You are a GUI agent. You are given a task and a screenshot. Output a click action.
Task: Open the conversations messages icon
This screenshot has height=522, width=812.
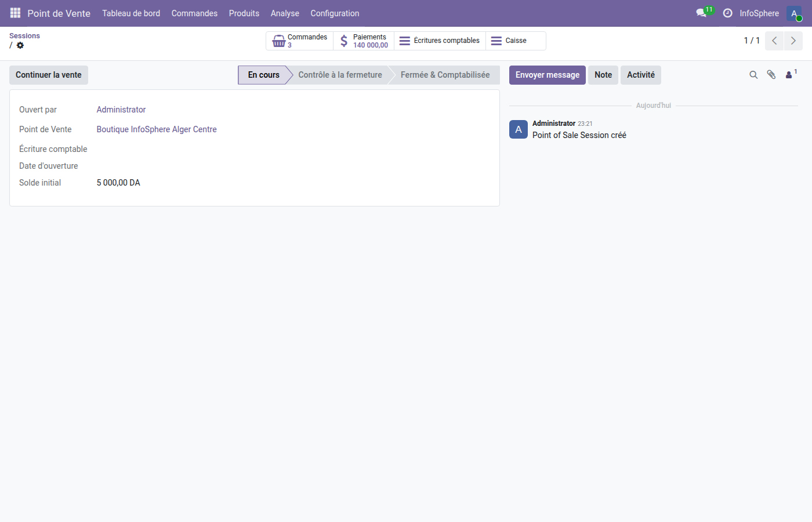point(701,13)
